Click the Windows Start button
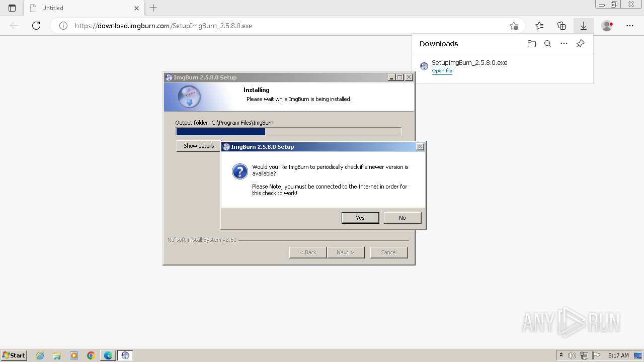 click(14, 355)
